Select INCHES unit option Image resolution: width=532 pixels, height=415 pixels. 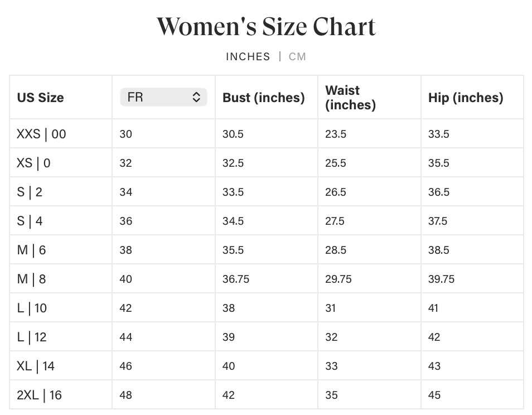pyautogui.click(x=248, y=56)
